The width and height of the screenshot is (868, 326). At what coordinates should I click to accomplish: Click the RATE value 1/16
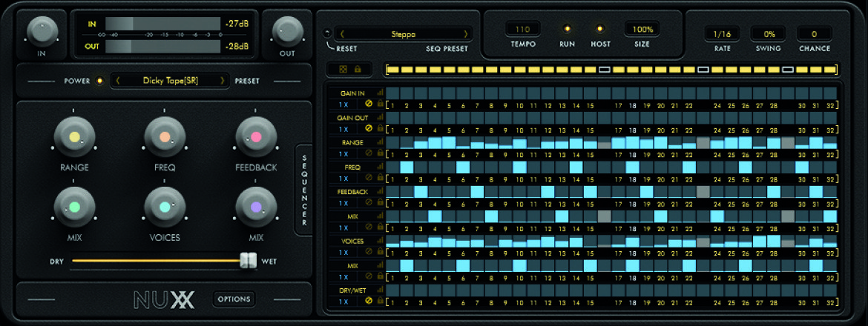point(722,33)
